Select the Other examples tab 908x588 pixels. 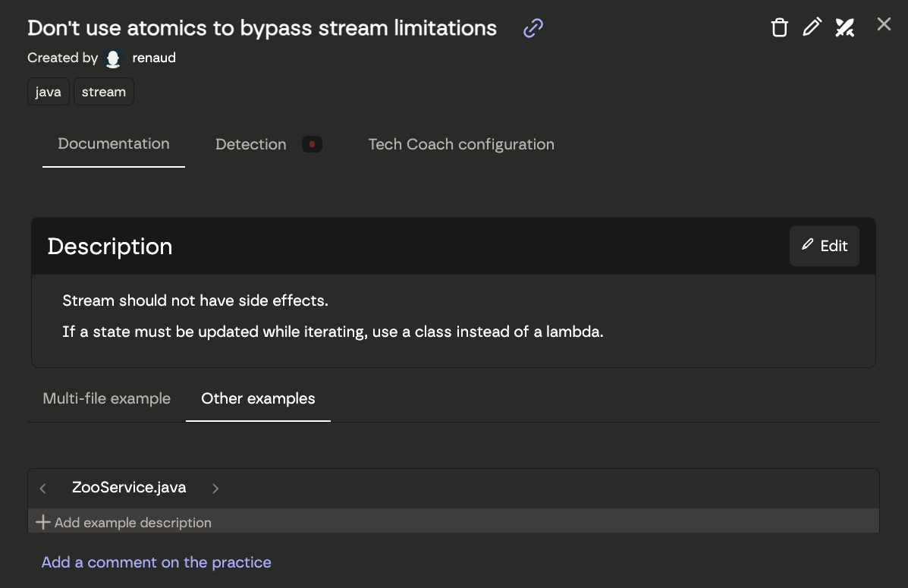[x=258, y=398]
